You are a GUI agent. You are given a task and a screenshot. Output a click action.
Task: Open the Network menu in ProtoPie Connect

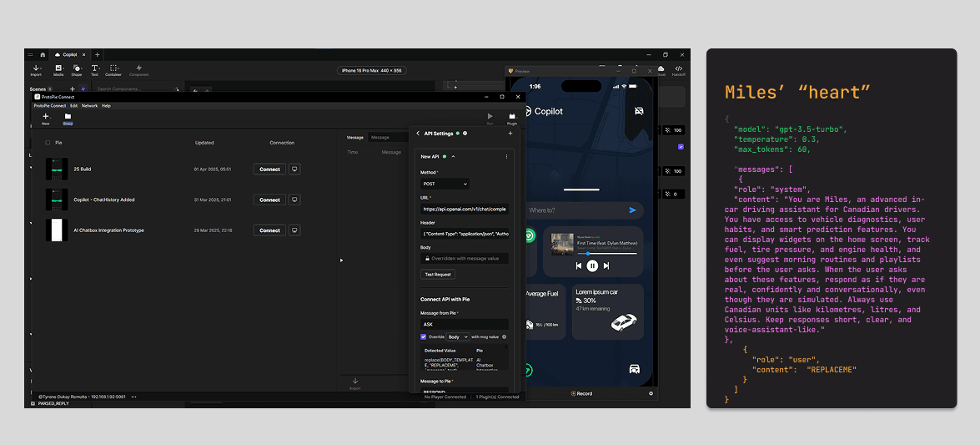[x=90, y=106]
